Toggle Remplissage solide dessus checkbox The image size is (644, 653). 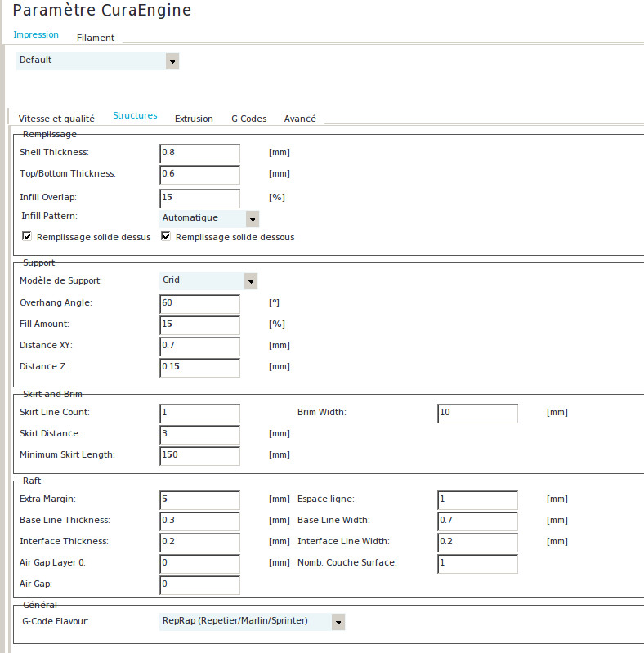point(27,236)
